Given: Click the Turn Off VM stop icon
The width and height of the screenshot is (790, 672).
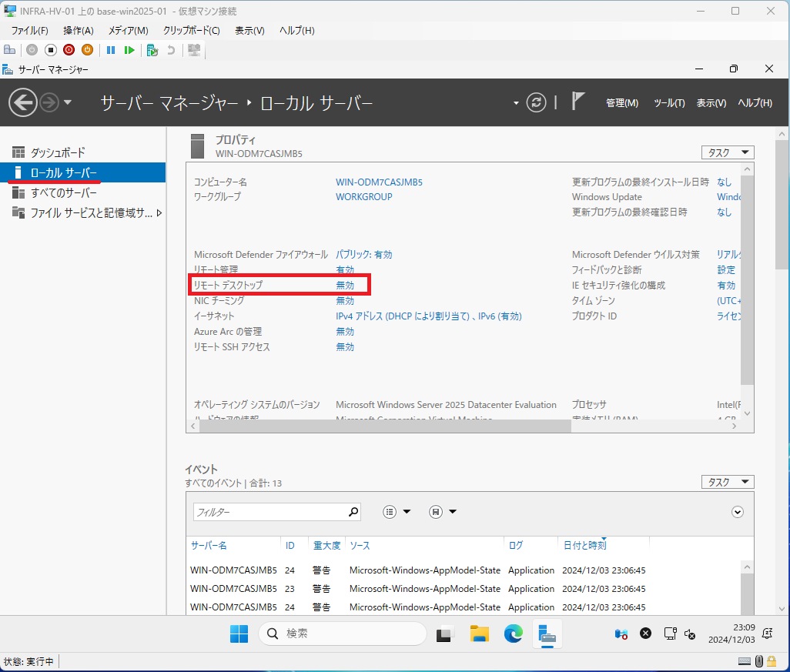Looking at the screenshot, I should click(50, 50).
